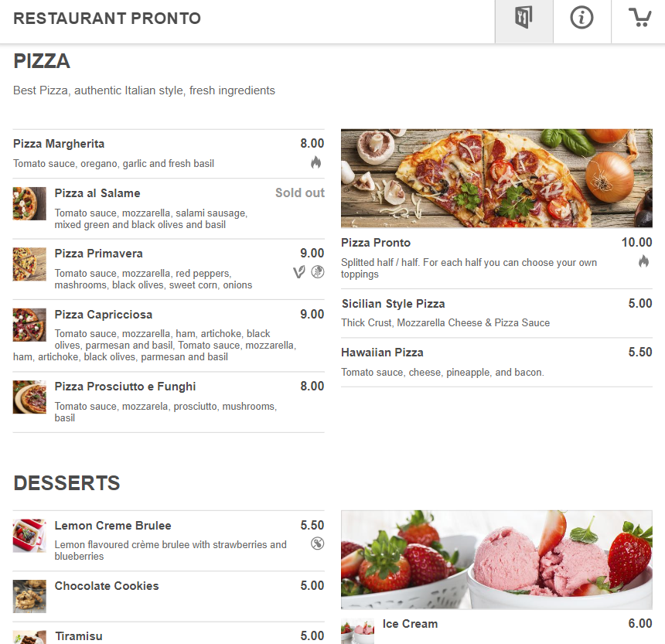Click the vegan leaf icon on Pizza Primavera
The height and width of the screenshot is (644, 665).
pos(298,271)
